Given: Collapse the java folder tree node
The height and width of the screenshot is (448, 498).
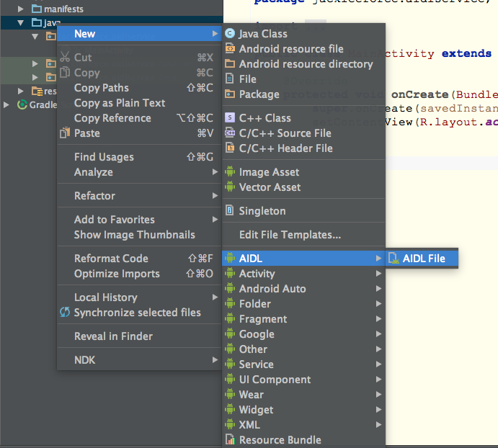Looking at the screenshot, I should click(21, 23).
